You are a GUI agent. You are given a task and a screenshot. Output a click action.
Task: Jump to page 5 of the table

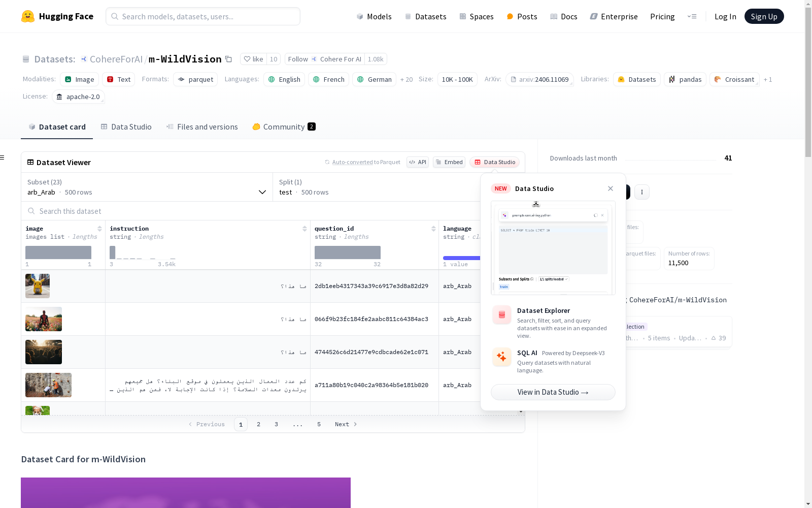[319, 424]
